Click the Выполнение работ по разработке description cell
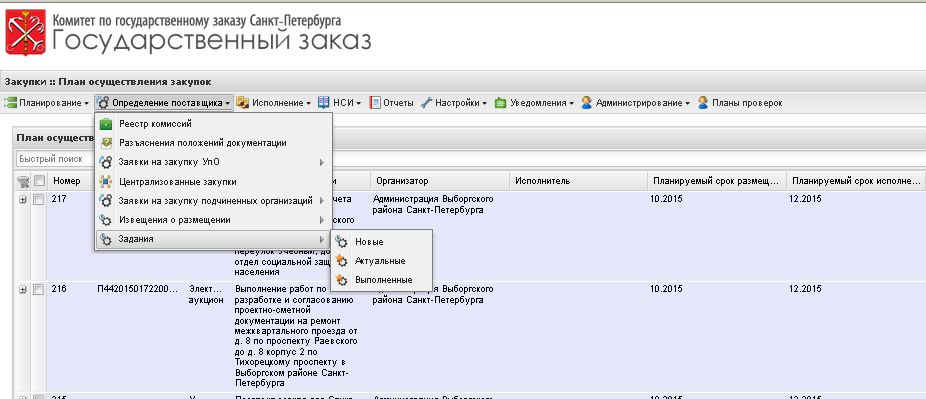926x399 pixels. (295, 336)
